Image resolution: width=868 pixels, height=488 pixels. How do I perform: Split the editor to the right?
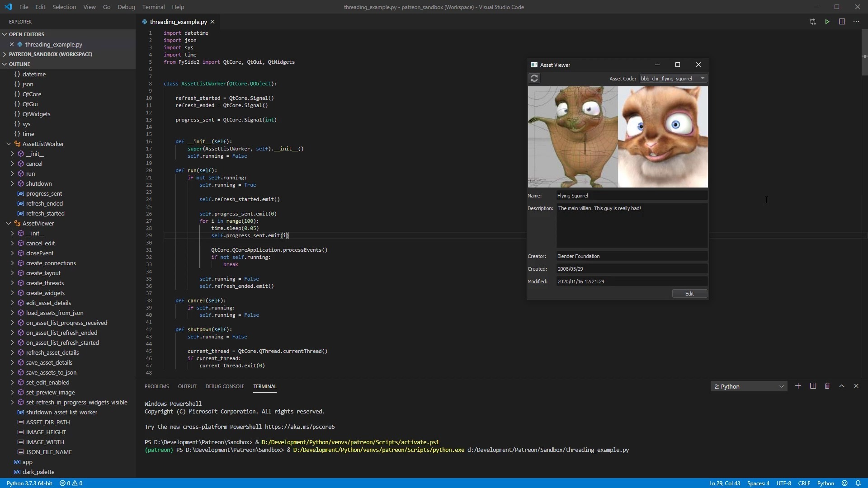point(842,22)
